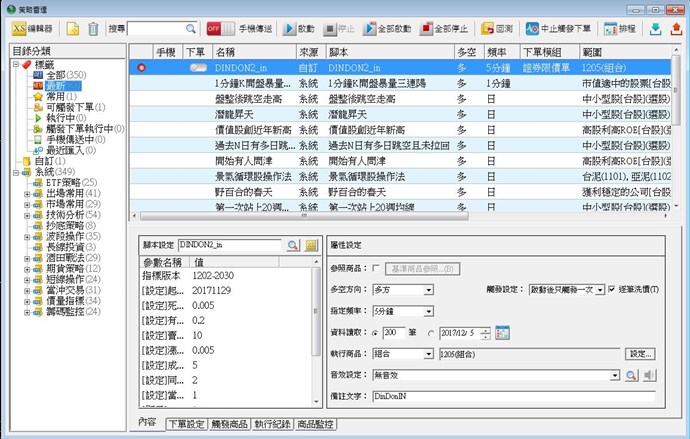
Task: Enable the 參照商品 checkbox
Action: click(376, 269)
